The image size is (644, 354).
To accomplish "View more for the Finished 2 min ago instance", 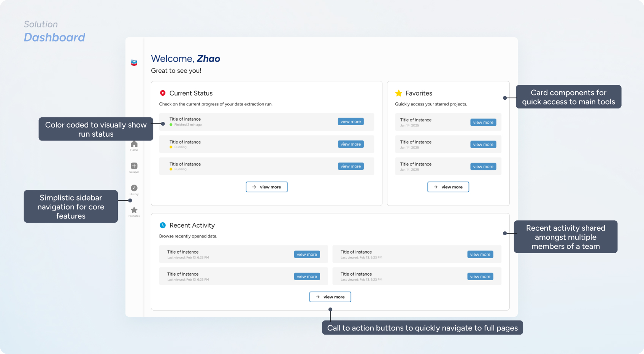I will [351, 122].
